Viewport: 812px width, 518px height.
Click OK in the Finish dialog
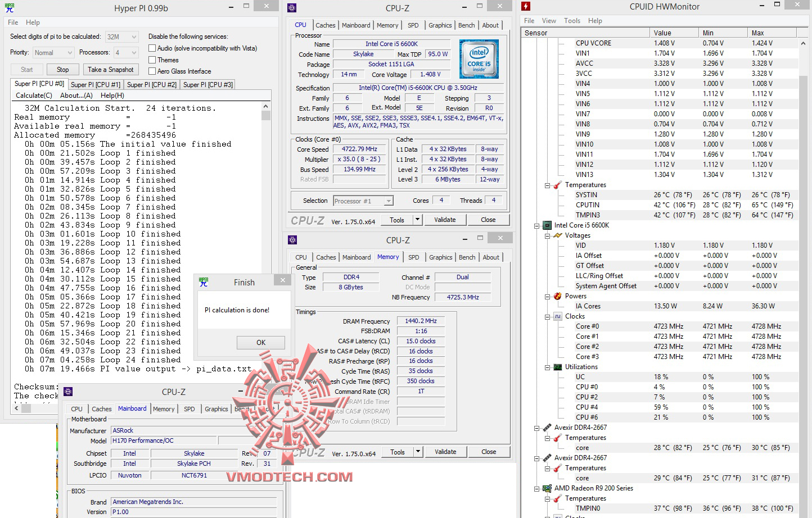(x=261, y=342)
